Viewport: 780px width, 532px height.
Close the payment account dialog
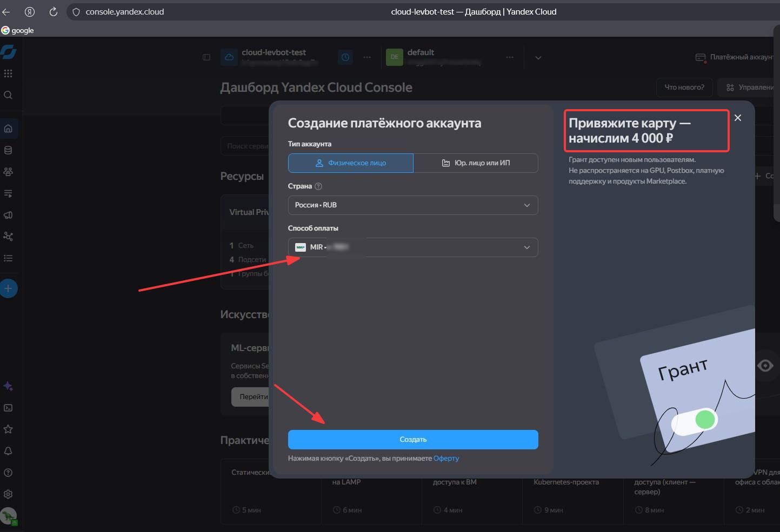[738, 118]
